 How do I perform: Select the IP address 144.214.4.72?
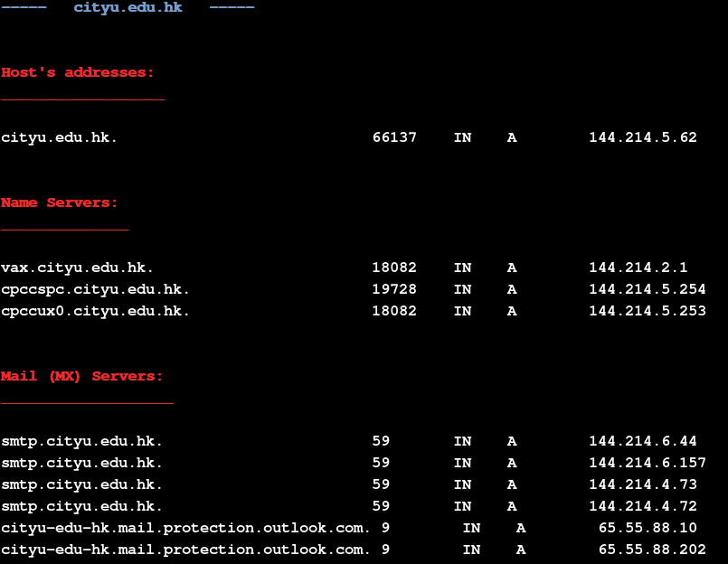tap(643, 506)
